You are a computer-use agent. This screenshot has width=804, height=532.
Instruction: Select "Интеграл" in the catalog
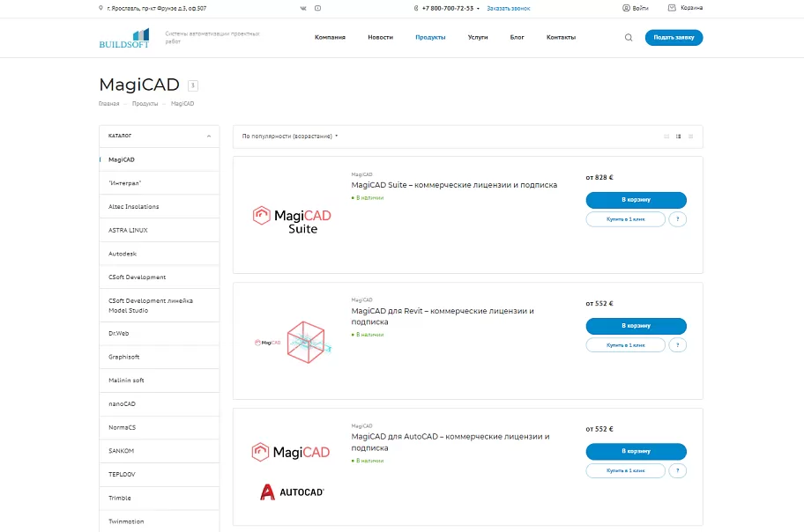(159, 183)
